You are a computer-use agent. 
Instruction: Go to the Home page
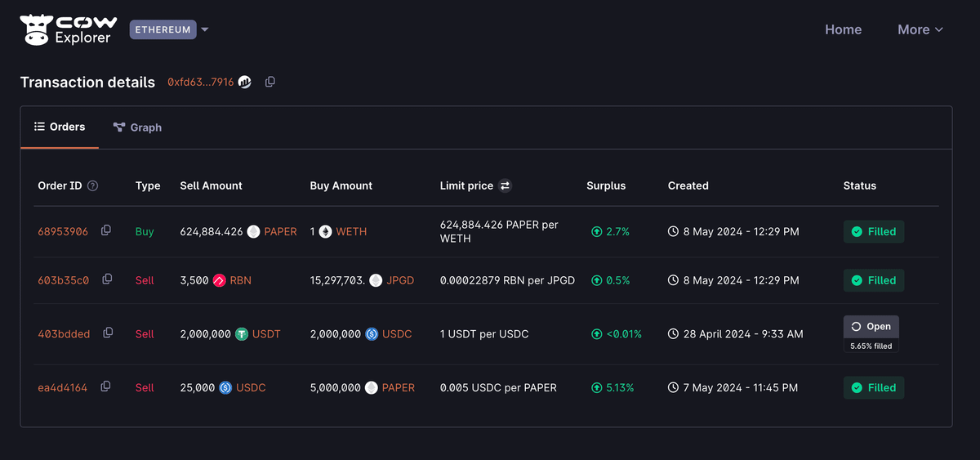[x=843, y=29]
